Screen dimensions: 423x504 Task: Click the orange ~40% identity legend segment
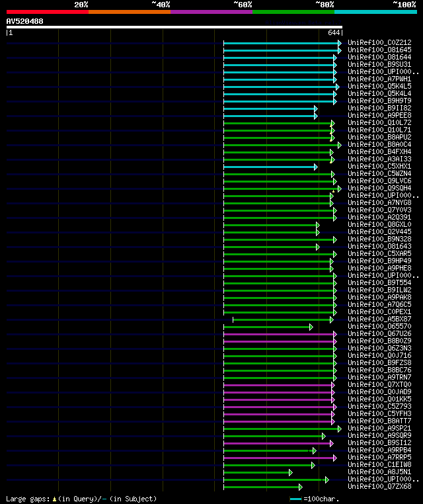(130, 12)
